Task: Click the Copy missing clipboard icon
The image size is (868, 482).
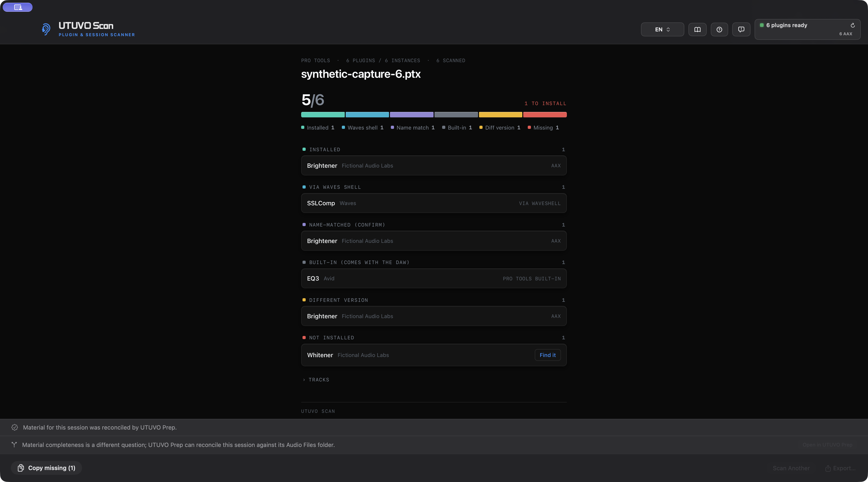Action: pos(21,468)
